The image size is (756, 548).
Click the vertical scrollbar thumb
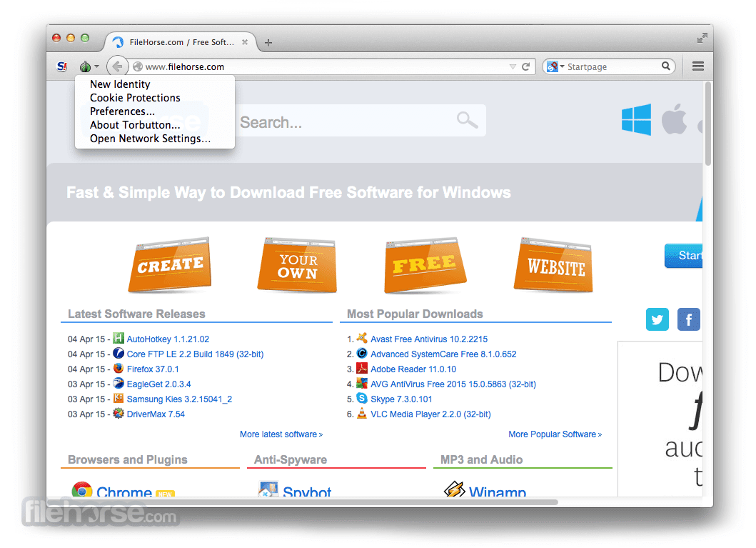click(707, 124)
